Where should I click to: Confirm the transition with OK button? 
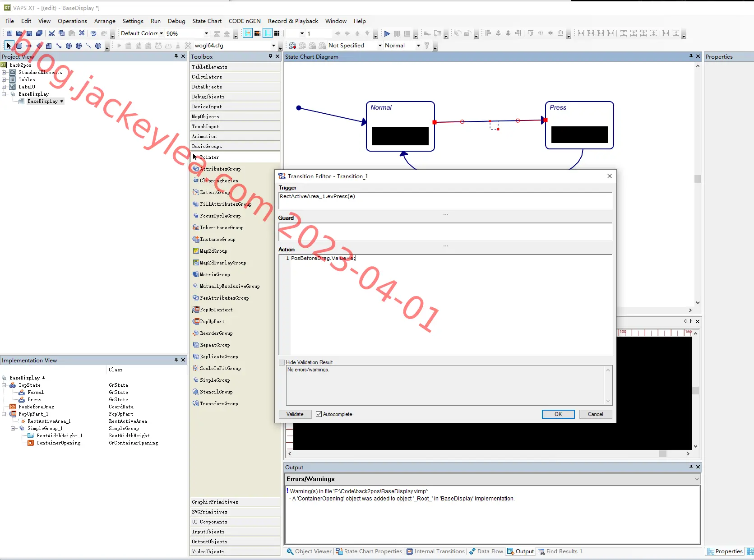coord(558,414)
